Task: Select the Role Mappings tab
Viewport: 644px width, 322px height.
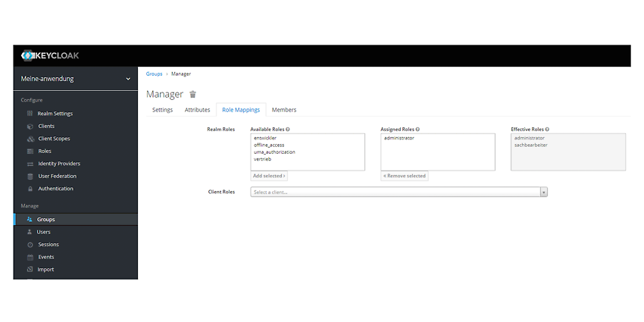Action: [241, 110]
